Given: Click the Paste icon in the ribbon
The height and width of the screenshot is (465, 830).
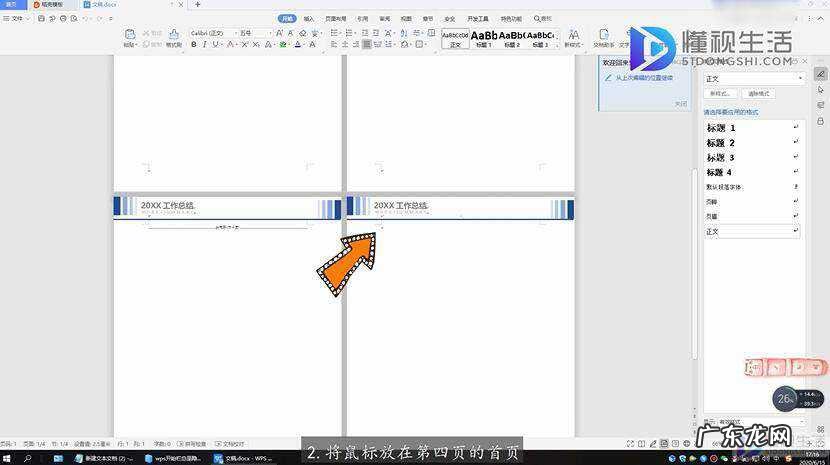Looking at the screenshot, I should (x=130, y=36).
